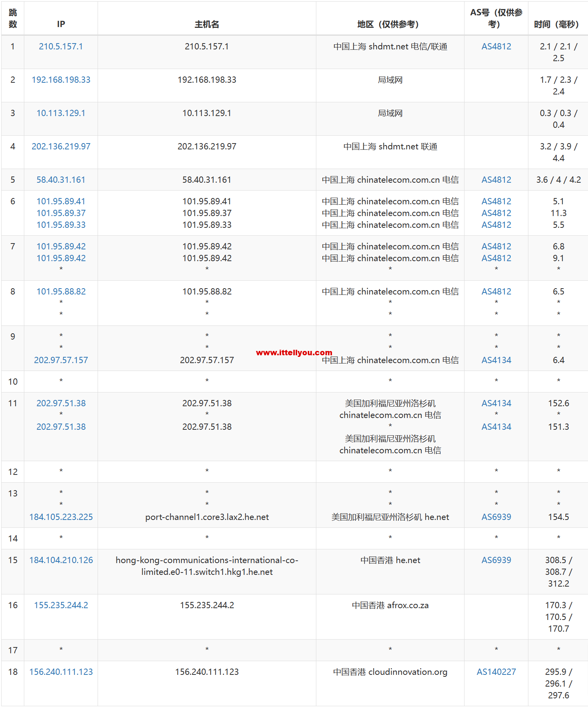The width and height of the screenshot is (588, 707).
Task: Click the AS4134 link in hop 9
Action: tap(496, 360)
